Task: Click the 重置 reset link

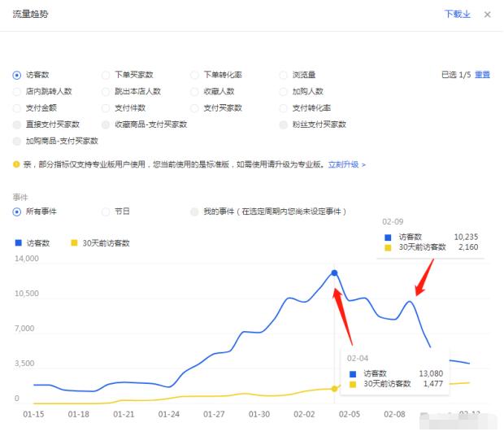Action: [482, 75]
